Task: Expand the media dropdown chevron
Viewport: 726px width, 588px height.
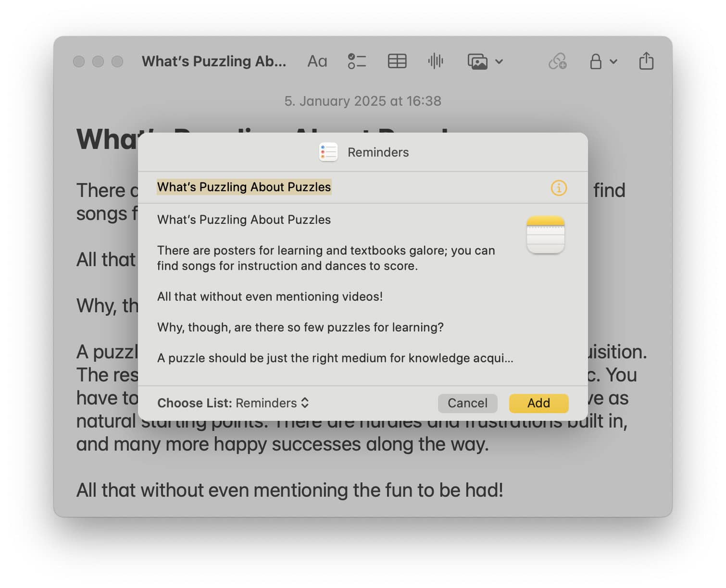Action: [499, 61]
